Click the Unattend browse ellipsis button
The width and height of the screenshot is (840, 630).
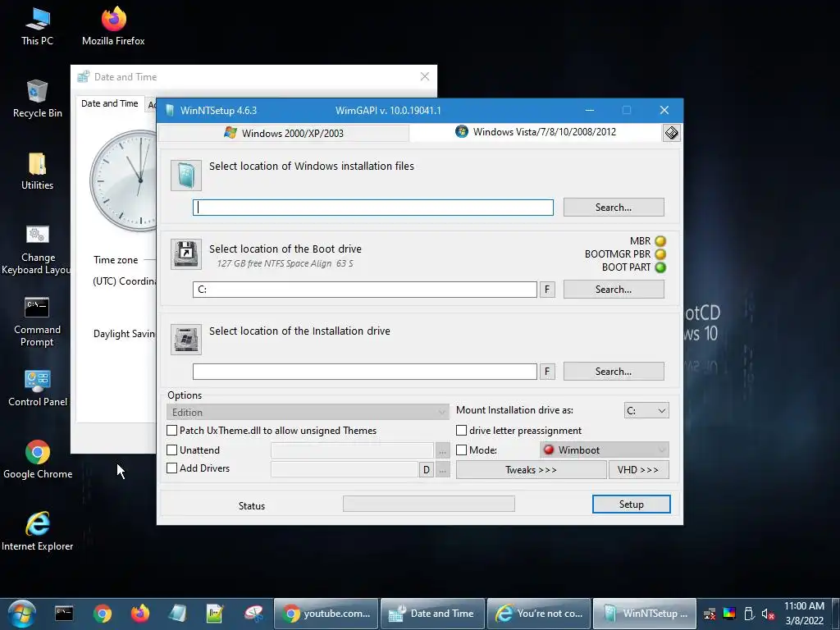coord(442,451)
